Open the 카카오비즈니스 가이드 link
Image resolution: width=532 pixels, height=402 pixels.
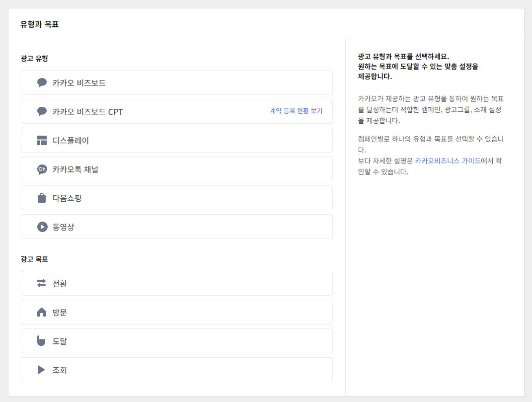coord(448,161)
